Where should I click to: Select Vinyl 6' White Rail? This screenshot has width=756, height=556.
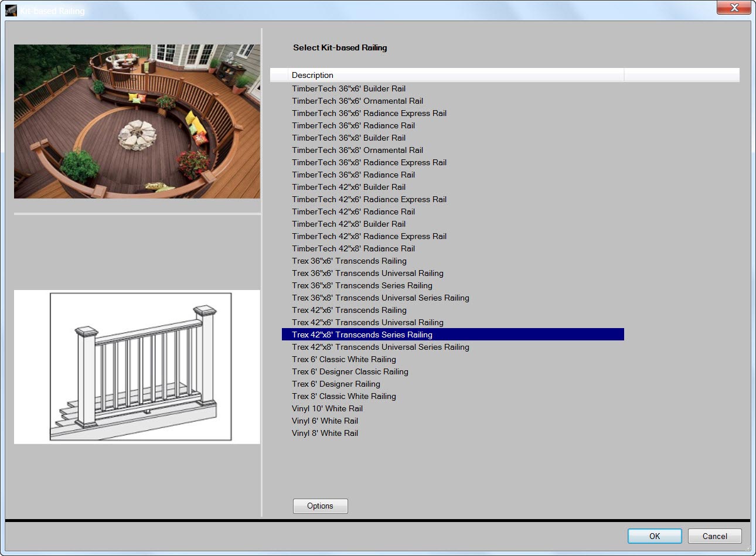(x=325, y=421)
